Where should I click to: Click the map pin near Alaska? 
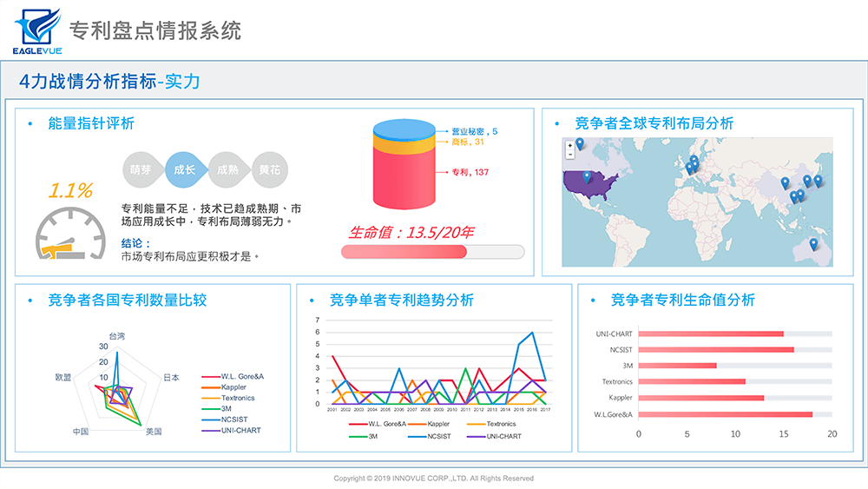click(580, 144)
